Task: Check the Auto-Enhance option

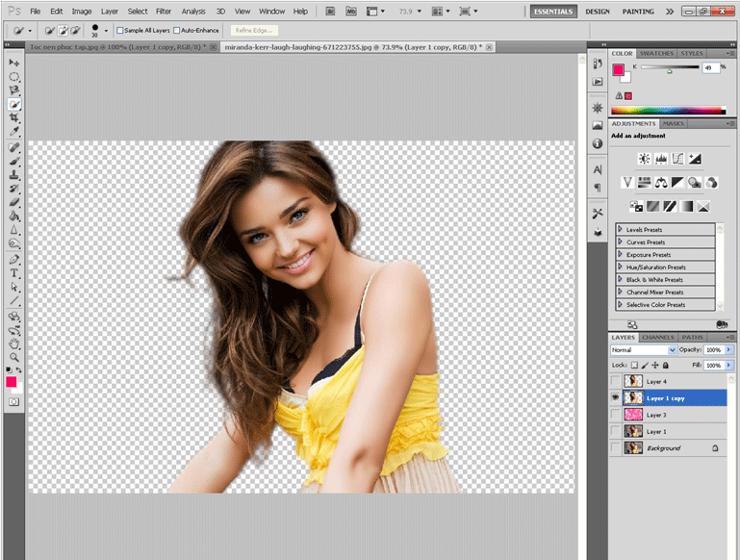Action: tap(177, 31)
